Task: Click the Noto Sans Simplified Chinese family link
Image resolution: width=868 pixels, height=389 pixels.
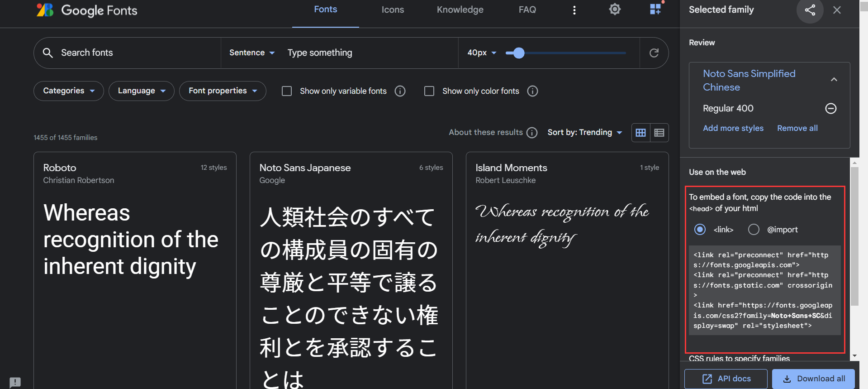Action: point(749,80)
